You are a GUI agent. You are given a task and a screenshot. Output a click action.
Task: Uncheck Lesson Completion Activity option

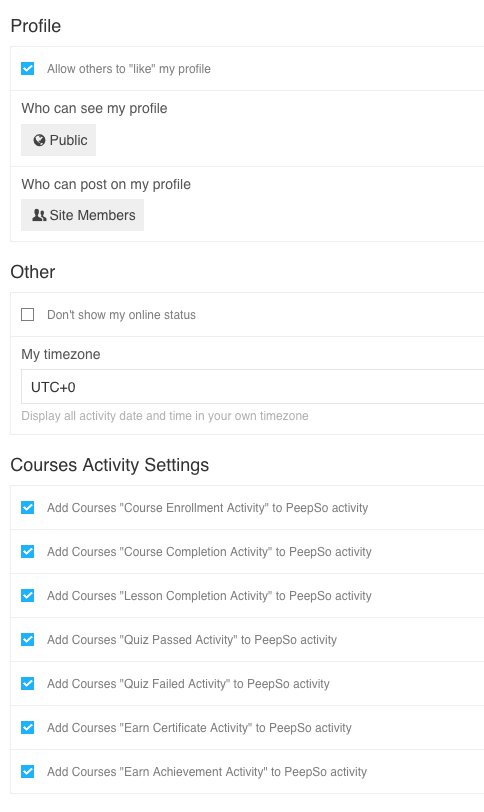(x=27, y=596)
